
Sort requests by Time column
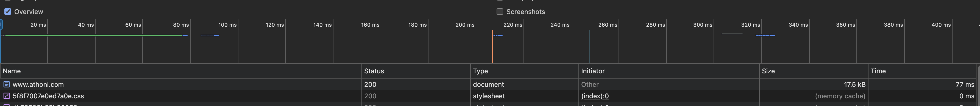coord(922,71)
